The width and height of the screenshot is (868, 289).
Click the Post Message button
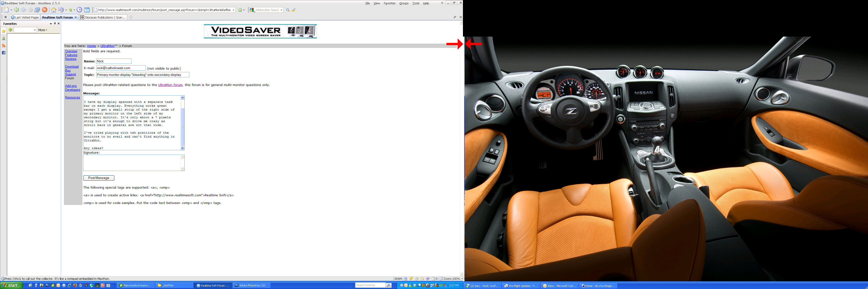point(99,178)
